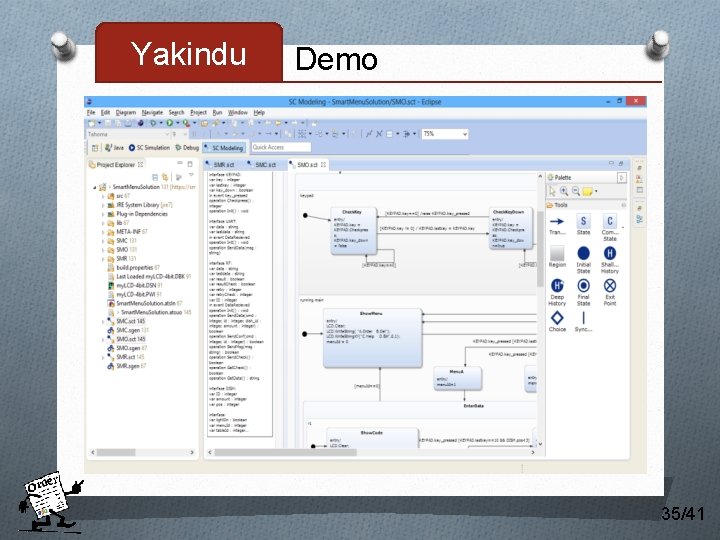Viewport: 720px width, 540px height.
Task: Click the Quick Access search field
Action: 281,147
